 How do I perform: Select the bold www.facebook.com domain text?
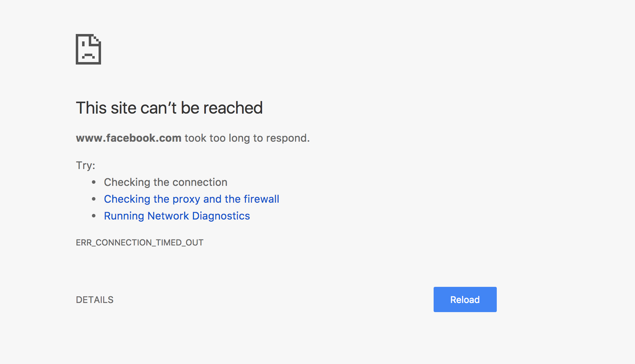[x=129, y=138]
